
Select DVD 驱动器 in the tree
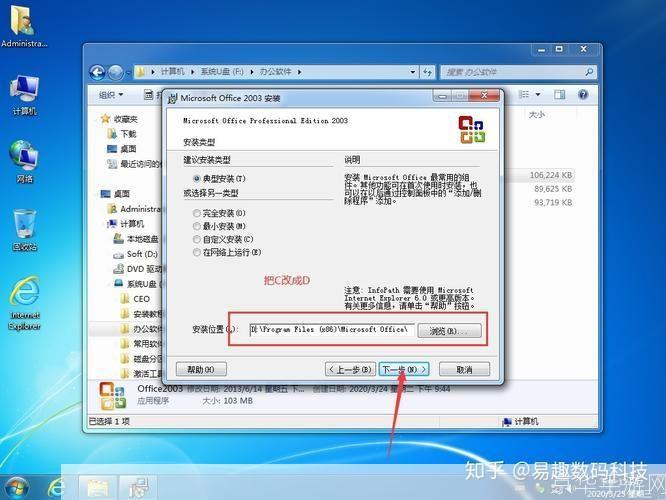coord(138,269)
